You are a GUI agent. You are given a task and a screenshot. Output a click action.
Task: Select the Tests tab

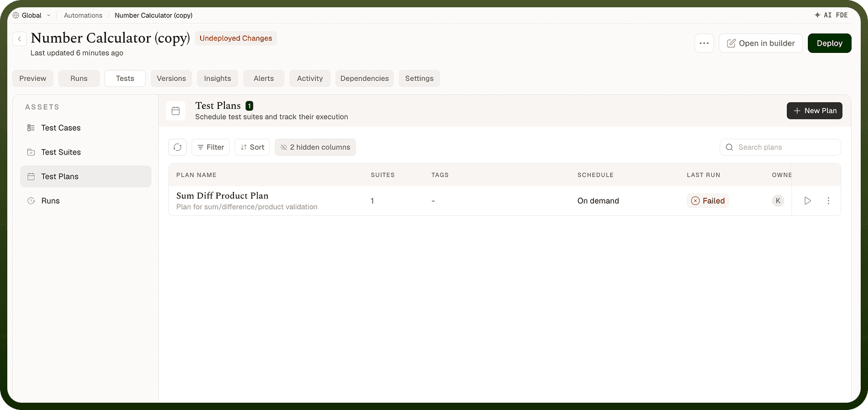click(x=125, y=78)
